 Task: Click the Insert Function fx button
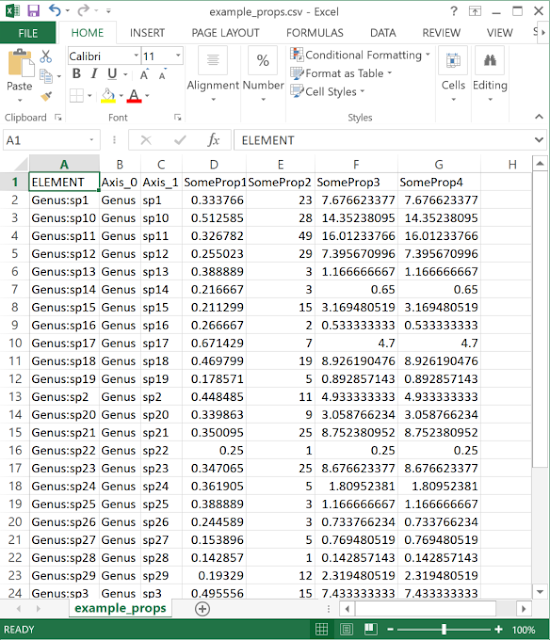[x=213, y=140]
